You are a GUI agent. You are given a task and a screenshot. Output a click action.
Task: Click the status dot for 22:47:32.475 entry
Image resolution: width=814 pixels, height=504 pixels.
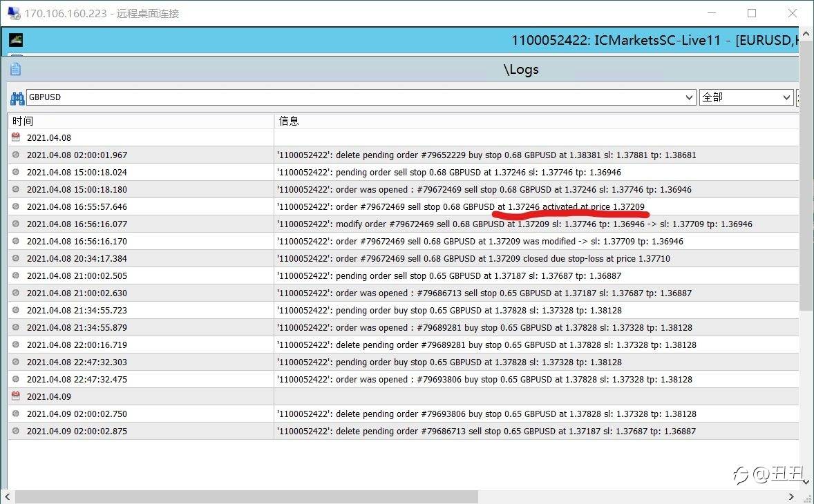tap(16, 379)
